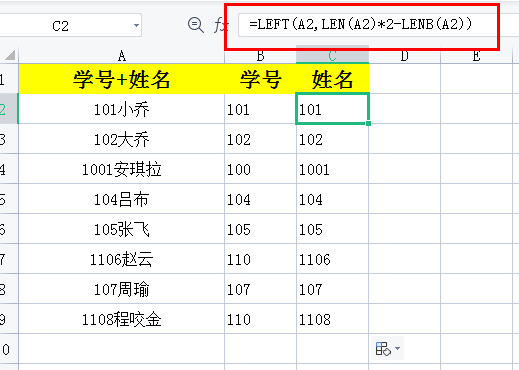Select column D header
519x370 pixels.
[404, 56]
